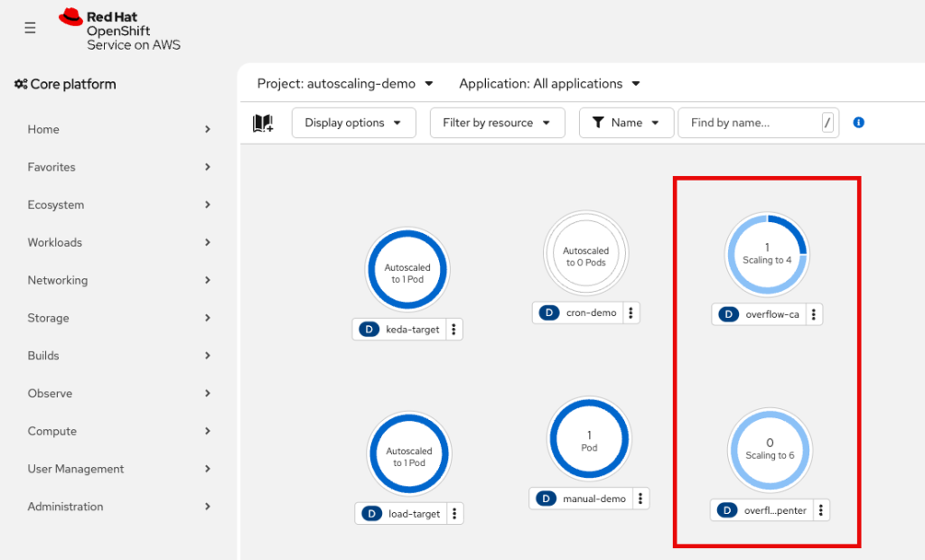Select the manual-demo pod ring node
The image size is (925, 560).
tap(589, 439)
